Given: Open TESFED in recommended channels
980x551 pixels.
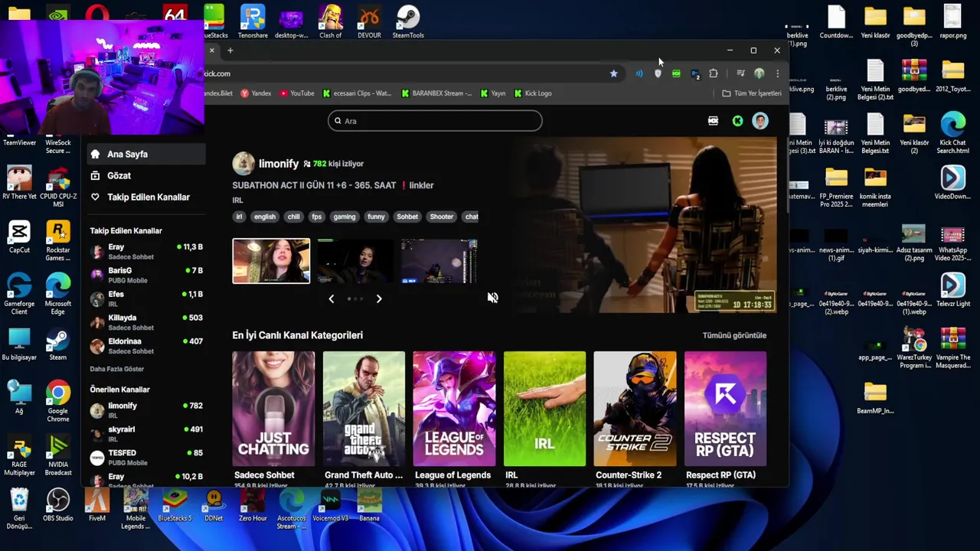Looking at the screenshot, I should (x=146, y=458).
